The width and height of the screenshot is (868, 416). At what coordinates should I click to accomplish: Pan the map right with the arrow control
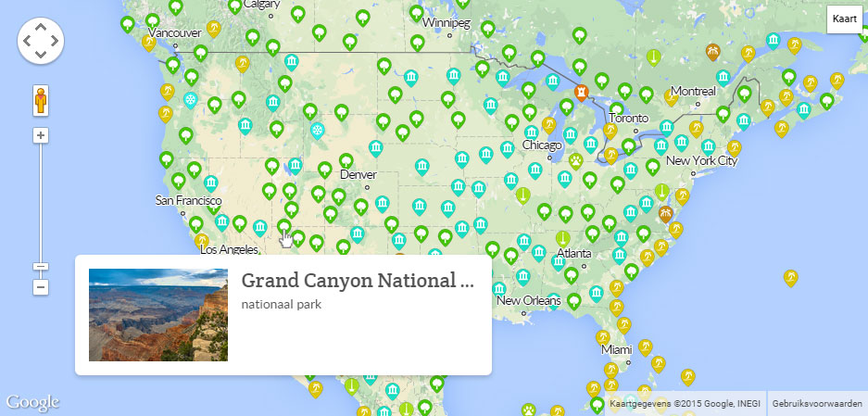[x=55, y=41]
